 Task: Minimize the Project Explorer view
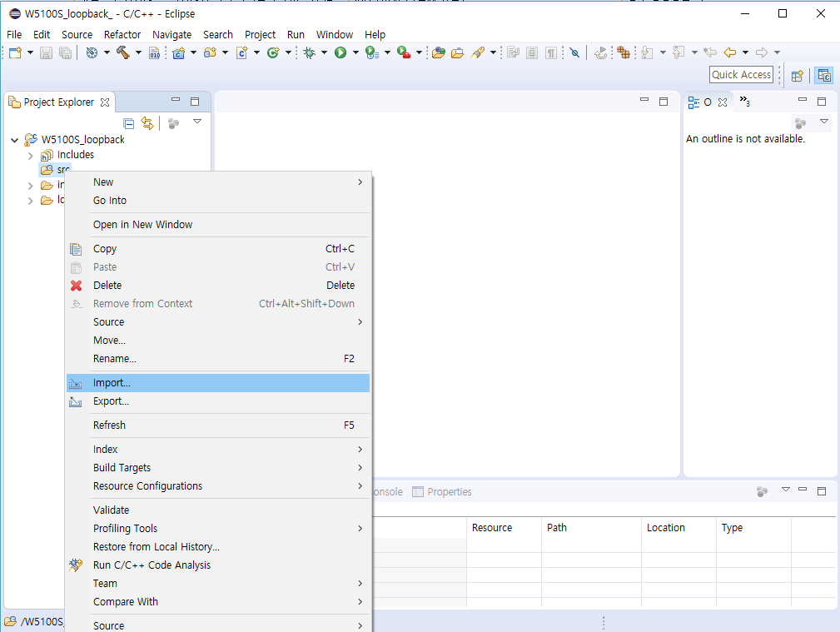tap(176, 100)
